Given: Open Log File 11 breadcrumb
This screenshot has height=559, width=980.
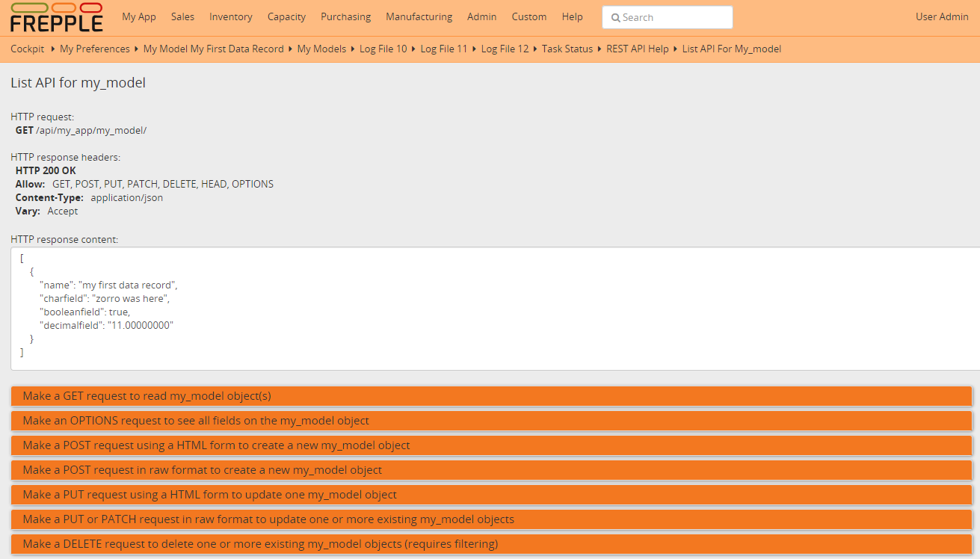Looking at the screenshot, I should pyautogui.click(x=443, y=49).
